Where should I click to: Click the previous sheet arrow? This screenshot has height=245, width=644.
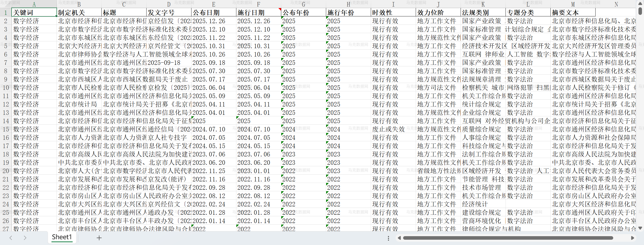click(x=11, y=238)
